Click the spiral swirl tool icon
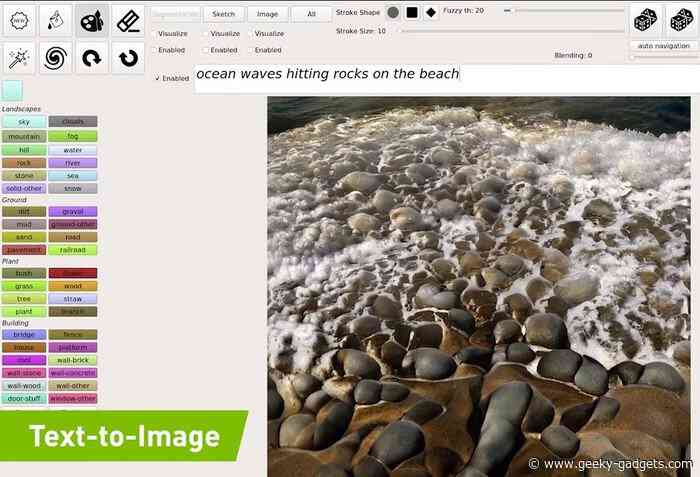This screenshot has height=477, width=700. coord(55,58)
